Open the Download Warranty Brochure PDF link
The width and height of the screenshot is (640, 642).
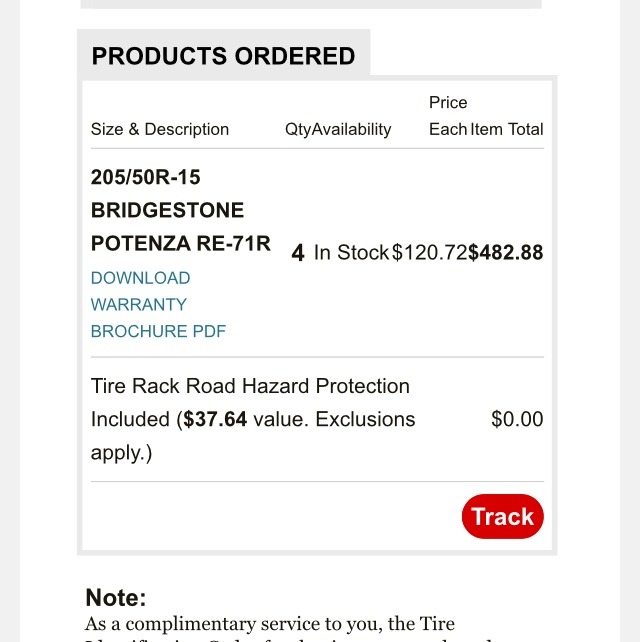(140, 304)
